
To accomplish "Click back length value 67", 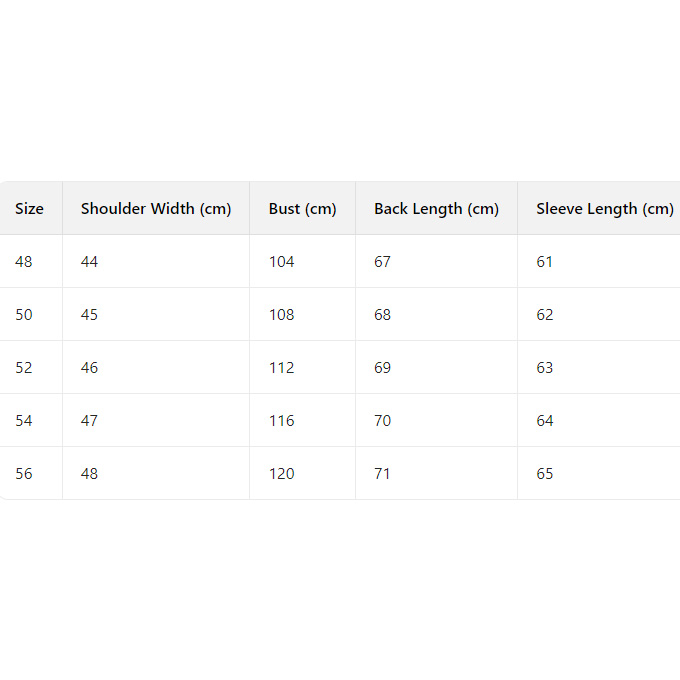I will click(x=383, y=262).
